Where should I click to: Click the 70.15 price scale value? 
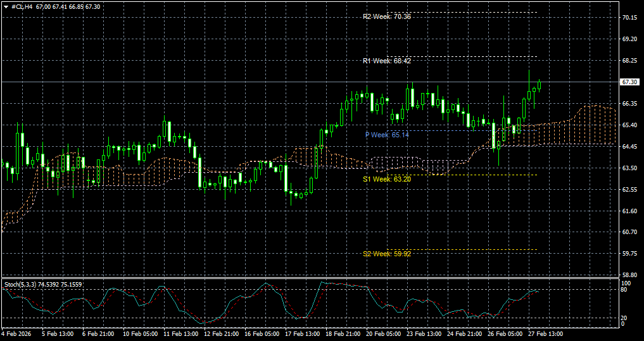tap(629, 18)
